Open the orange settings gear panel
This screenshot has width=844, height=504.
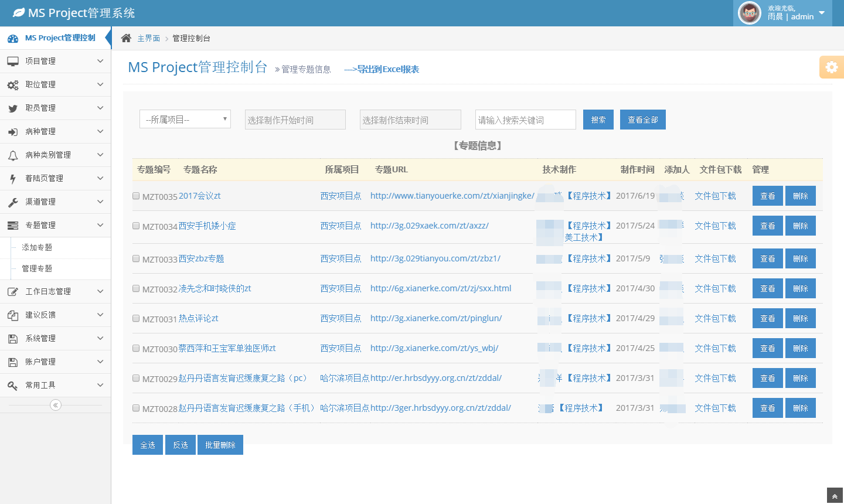[831, 67]
